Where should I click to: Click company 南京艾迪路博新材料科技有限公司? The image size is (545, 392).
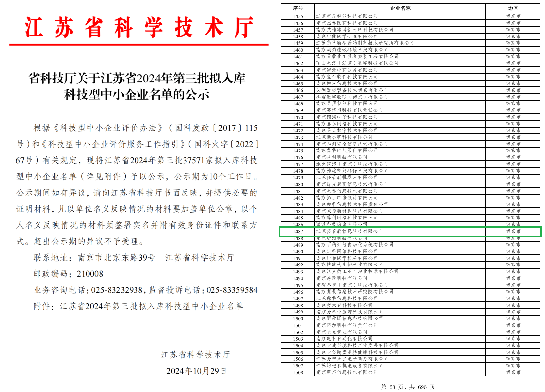pyautogui.click(x=355, y=30)
